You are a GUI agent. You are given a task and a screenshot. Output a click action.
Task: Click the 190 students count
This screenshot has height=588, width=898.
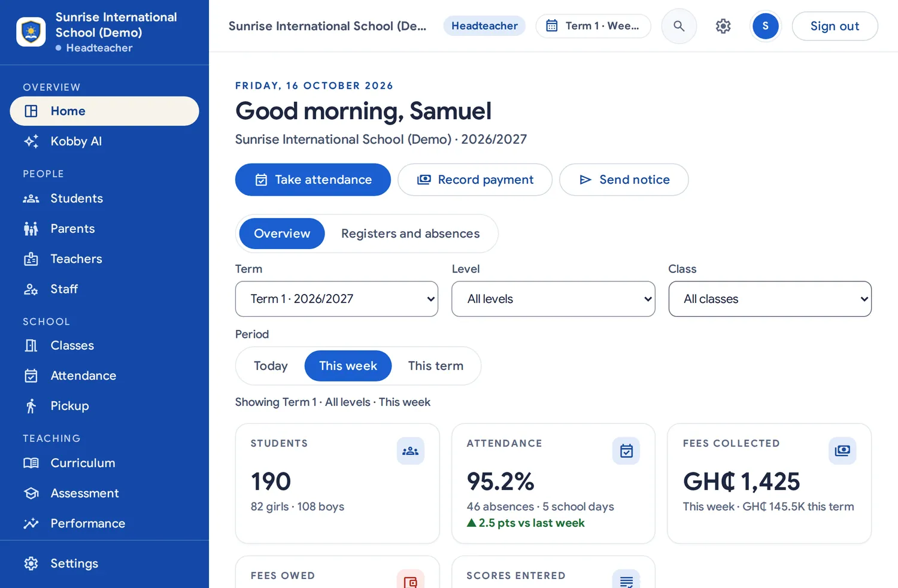coord(271,482)
